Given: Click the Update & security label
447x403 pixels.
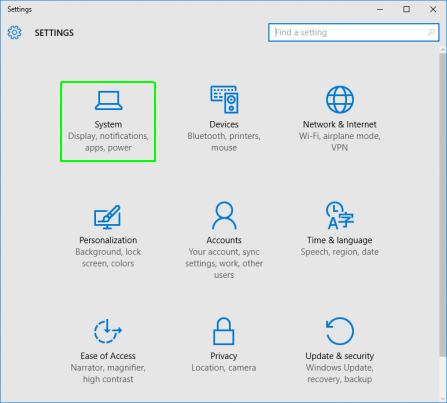Looking at the screenshot, I should (x=340, y=356).
